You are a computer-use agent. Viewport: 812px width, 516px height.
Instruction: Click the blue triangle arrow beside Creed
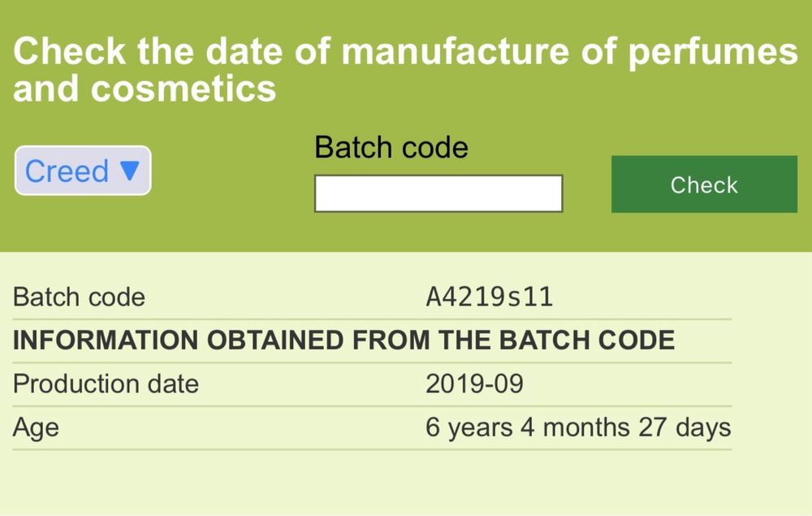pos(130,170)
